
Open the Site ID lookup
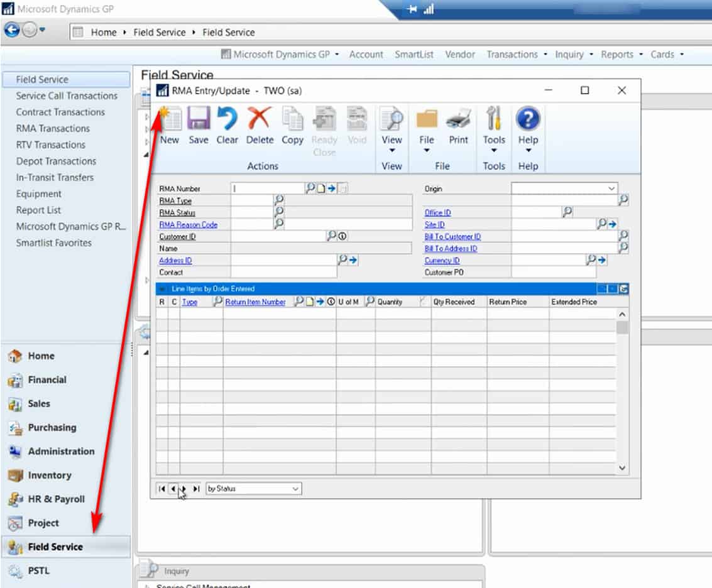click(601, 224)
